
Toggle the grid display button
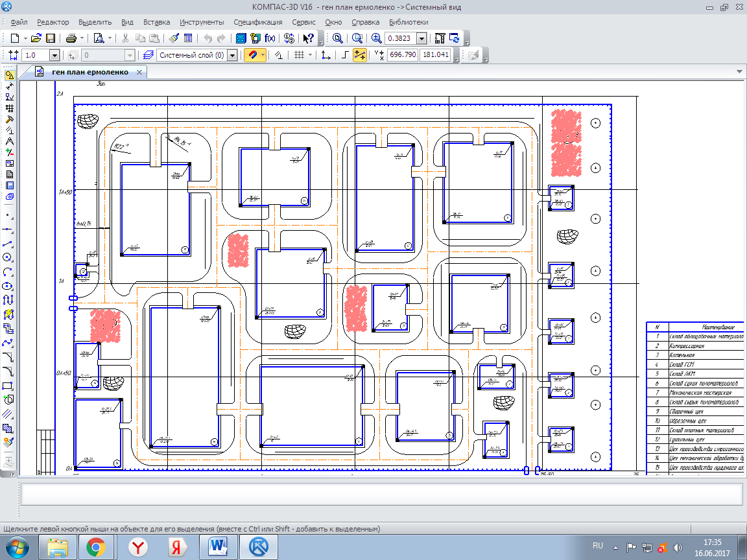(x=299, y=55)
